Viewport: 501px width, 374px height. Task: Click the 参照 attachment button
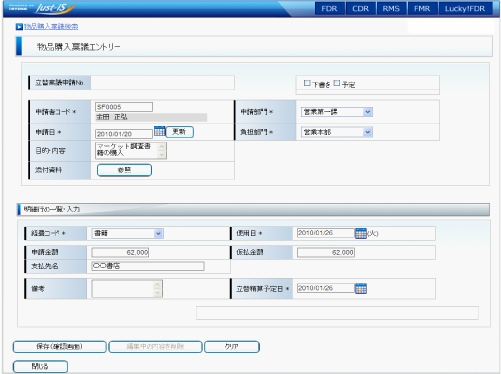tap(124, 170)
